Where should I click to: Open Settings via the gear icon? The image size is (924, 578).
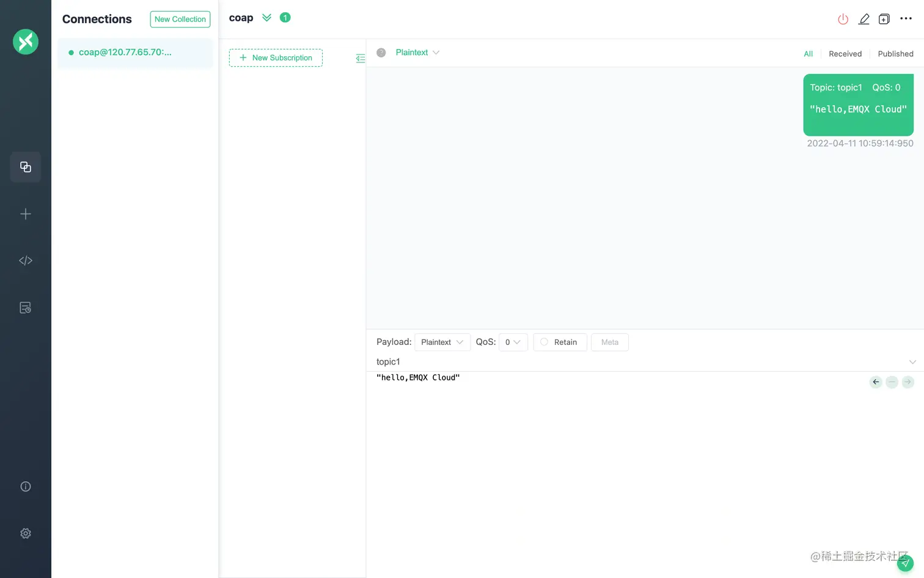(25, 533)
